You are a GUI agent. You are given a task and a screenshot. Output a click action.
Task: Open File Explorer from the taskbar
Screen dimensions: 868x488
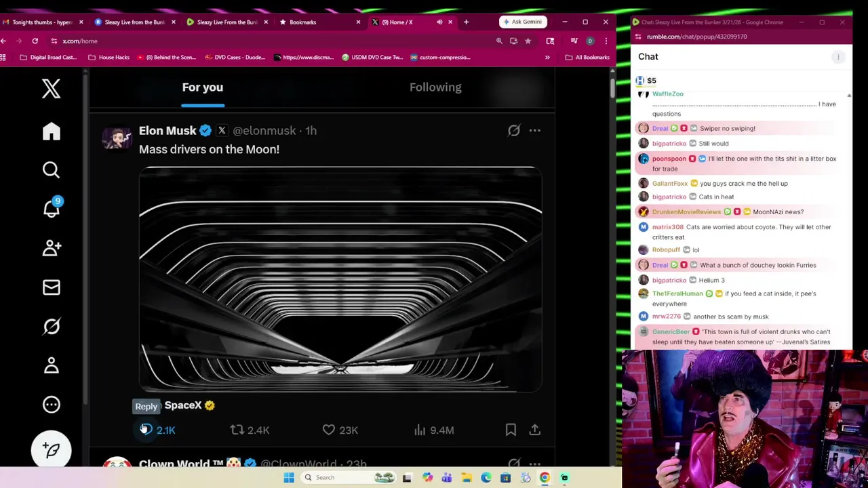(x=467, y=478)
